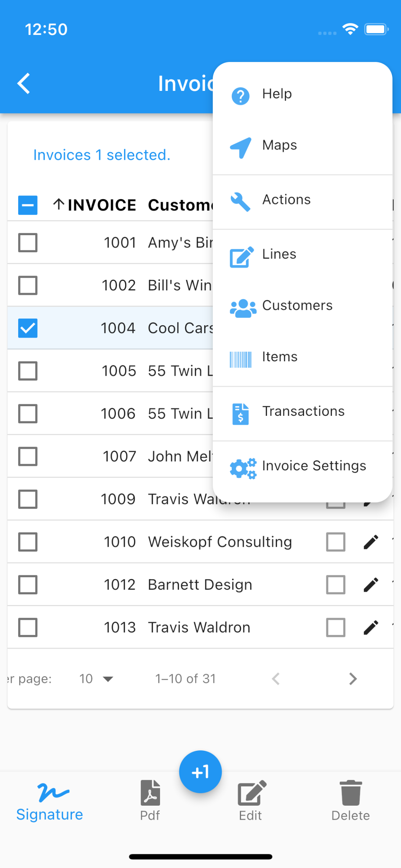This screenshot has width=401, height=868.
Task: Open the rows per page dropdown
Action: tap(96, 679)
